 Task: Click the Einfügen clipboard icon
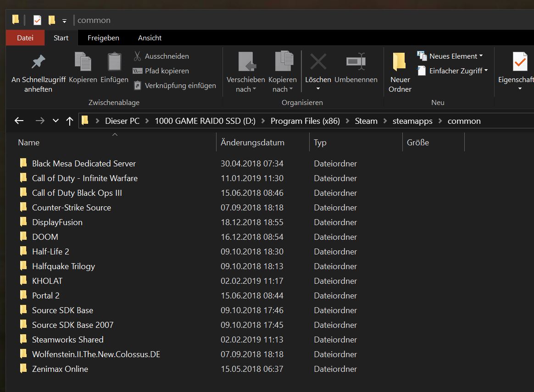pos(114,61)
